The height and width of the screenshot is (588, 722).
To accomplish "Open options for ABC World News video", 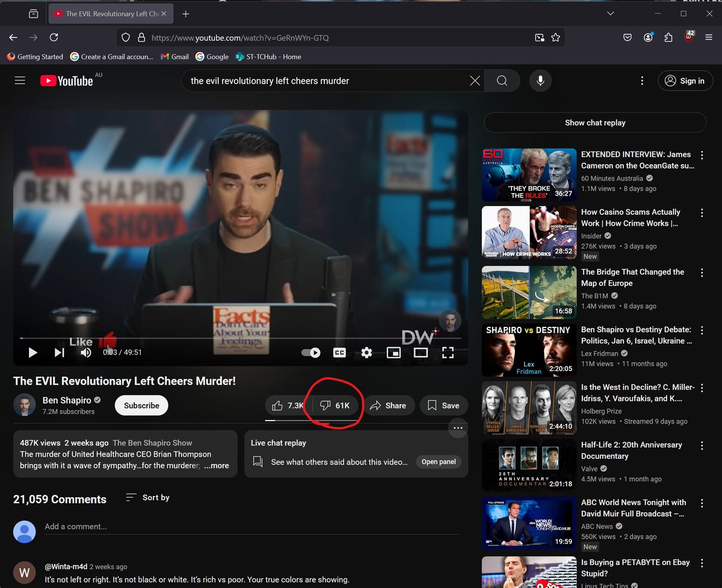I will (x=702, y=503).
